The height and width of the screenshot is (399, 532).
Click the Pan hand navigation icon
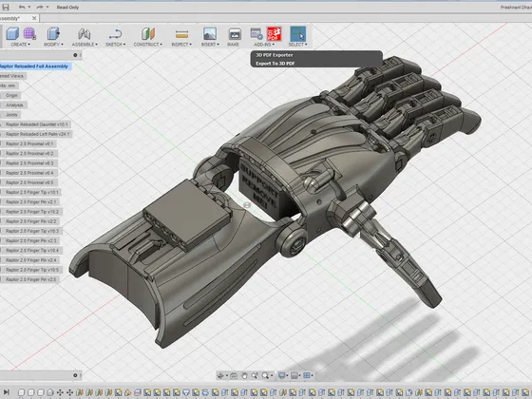pyautogui.click(x=244, y=375)
